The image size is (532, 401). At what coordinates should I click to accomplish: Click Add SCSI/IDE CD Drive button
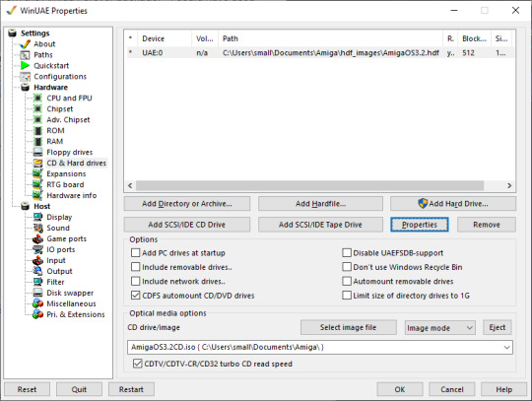[x=187, y=225]
